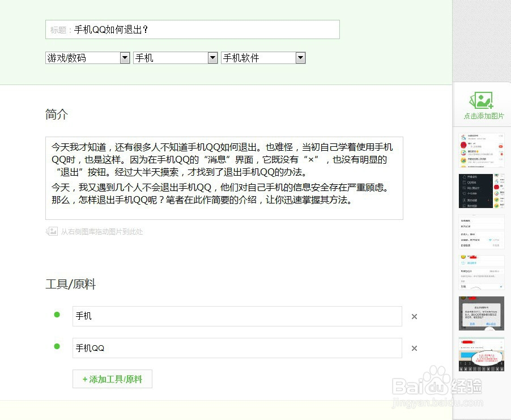Select the logout dialog thumbnail

482,313
